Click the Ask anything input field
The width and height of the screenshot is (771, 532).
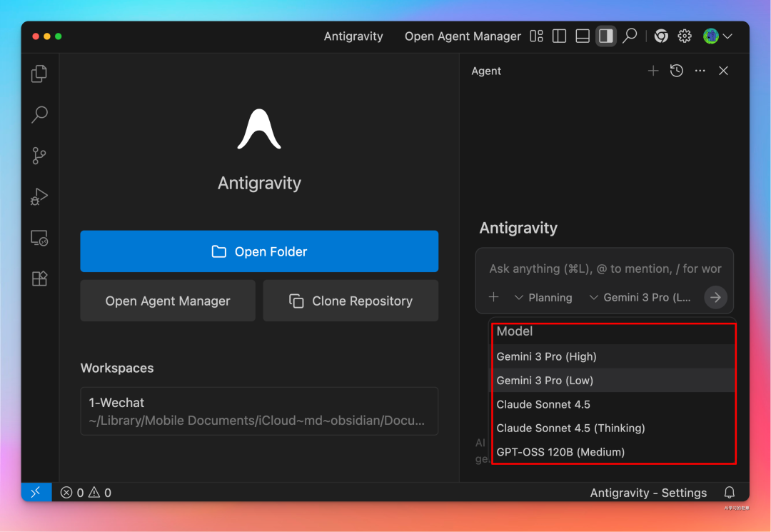pyautogui.click(x=605, y=268)
